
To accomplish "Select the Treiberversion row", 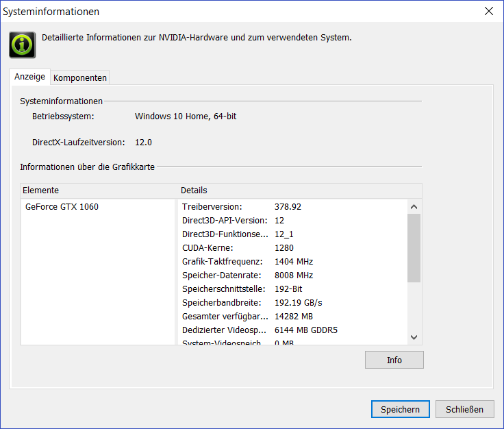I will (x=274, y=206).
